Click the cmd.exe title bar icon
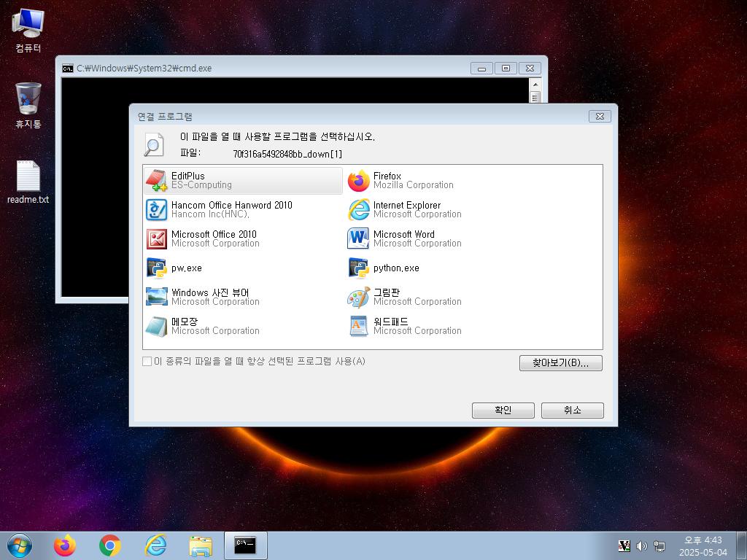The image size is (747, 560). (68, 69)
